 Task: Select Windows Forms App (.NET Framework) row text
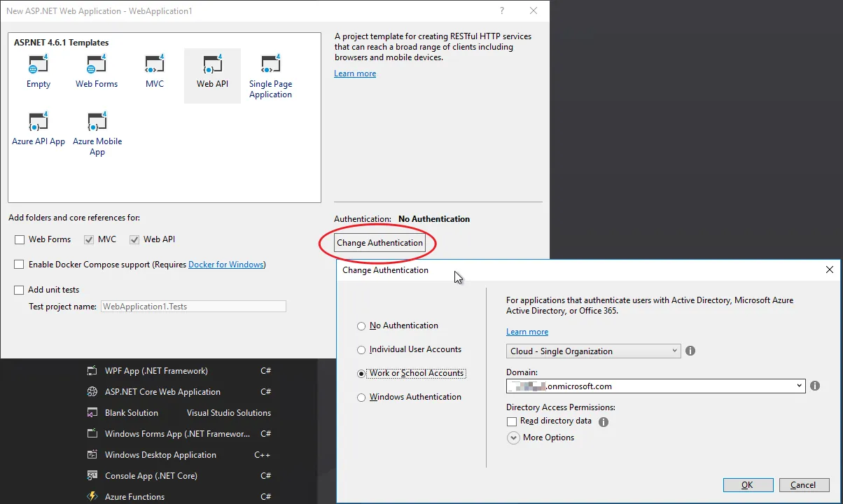177,434
